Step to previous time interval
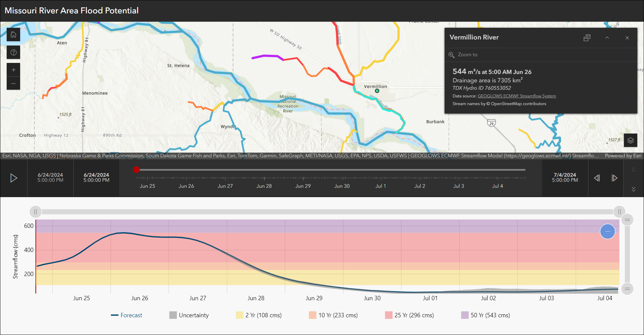This screenshot has height=335, width=644. tap(597, 178)
